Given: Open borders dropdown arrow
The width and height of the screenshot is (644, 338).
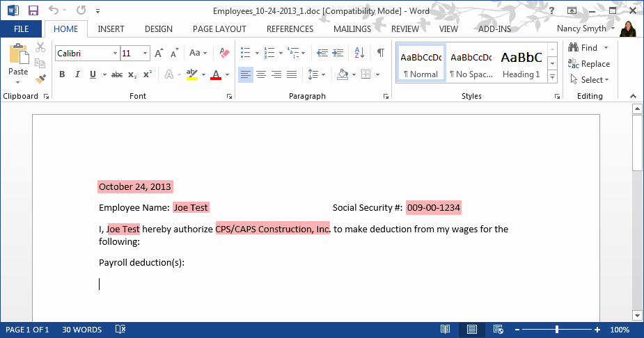Looking at the screenshot, I should [x=377, y=74].
